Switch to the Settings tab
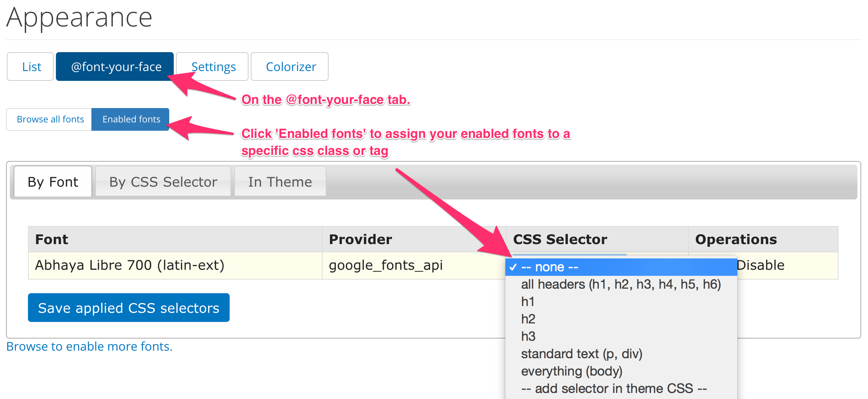Screen dimensions: 868x399 pyautogui.click(x=213, y=66)
